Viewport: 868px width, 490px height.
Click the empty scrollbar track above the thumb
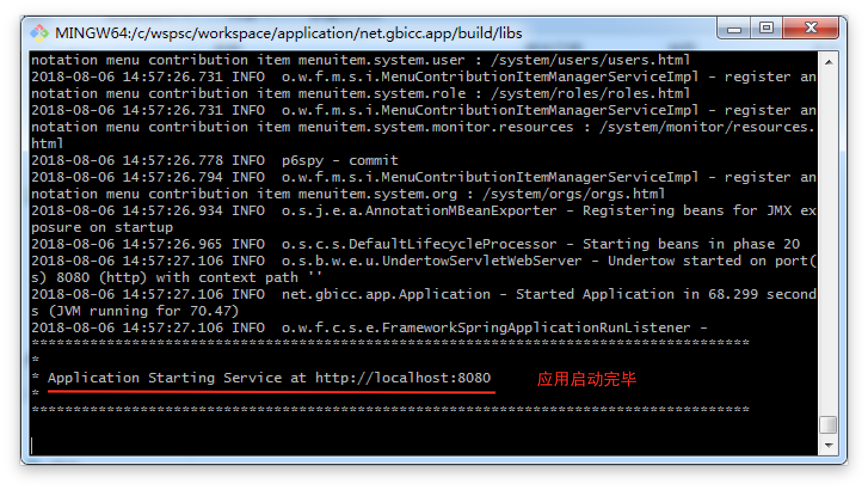(828, 239)
